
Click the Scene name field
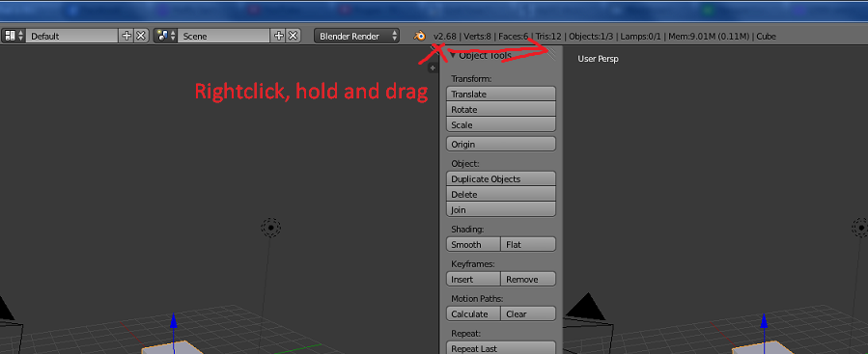coord(224,36)
